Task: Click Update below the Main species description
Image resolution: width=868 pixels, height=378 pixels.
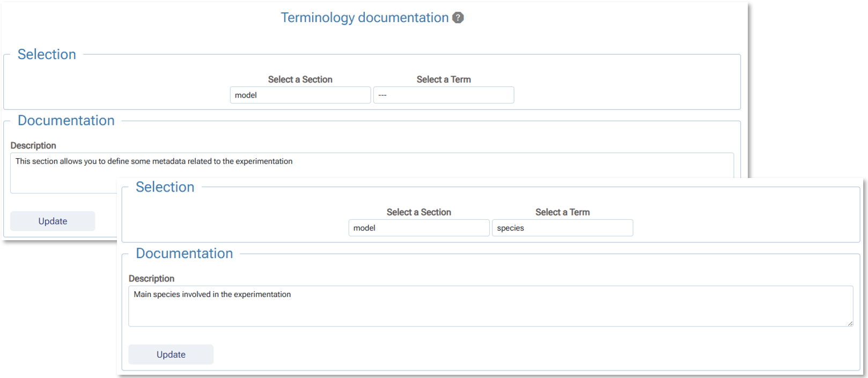Action: [x=171, y=354]
